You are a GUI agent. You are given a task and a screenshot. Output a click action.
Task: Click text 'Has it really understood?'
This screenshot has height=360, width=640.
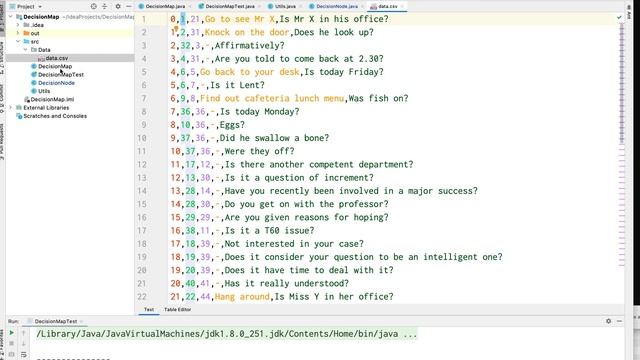point(287,283)
